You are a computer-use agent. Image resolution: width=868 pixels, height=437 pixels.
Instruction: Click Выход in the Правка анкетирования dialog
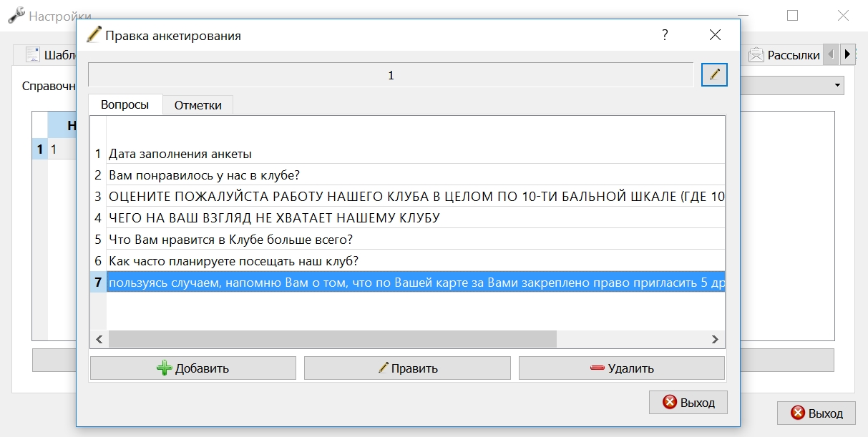[x=688, y=402]
